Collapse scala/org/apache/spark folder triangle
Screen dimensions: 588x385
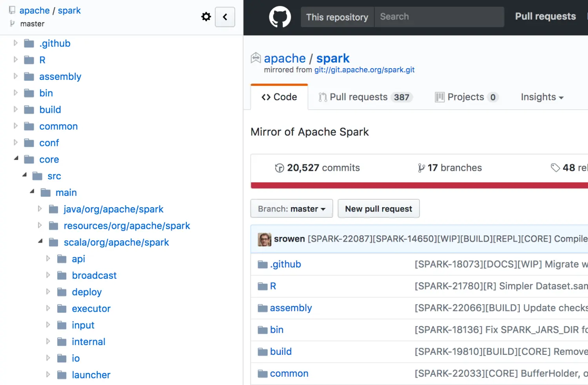(40, 241)
